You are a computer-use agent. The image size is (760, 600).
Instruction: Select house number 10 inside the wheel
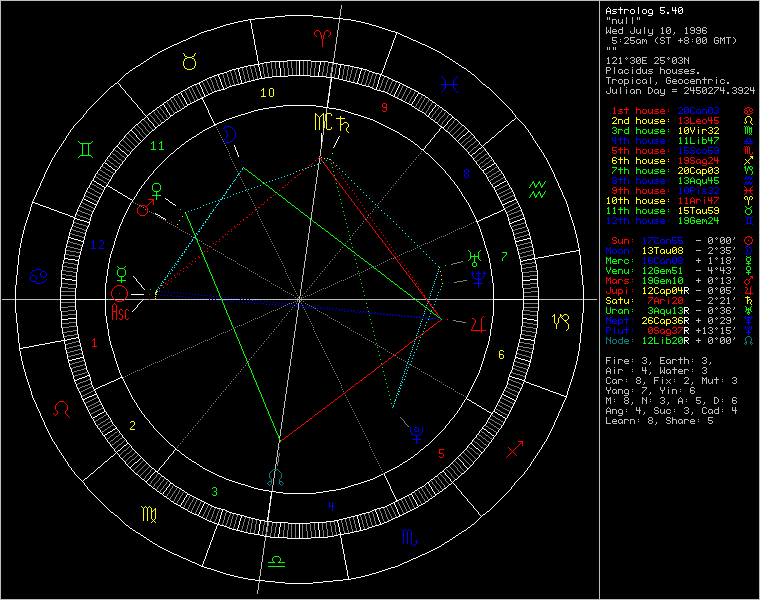(267, 93)
